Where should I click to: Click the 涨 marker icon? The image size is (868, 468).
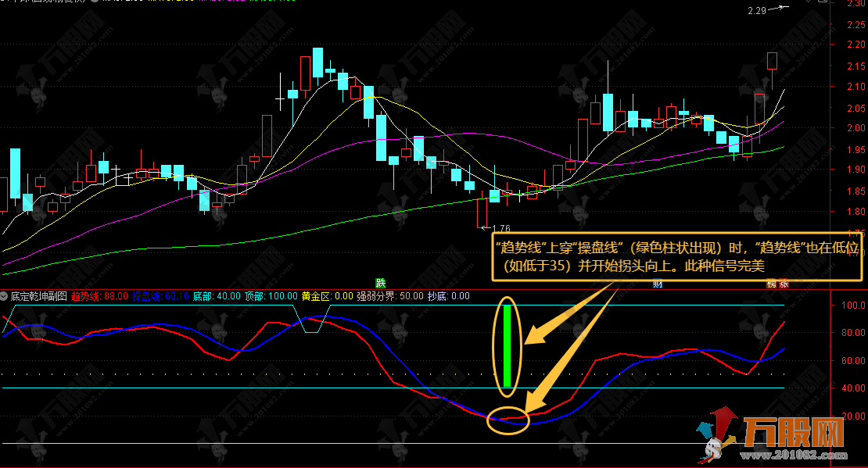[783, 284]
